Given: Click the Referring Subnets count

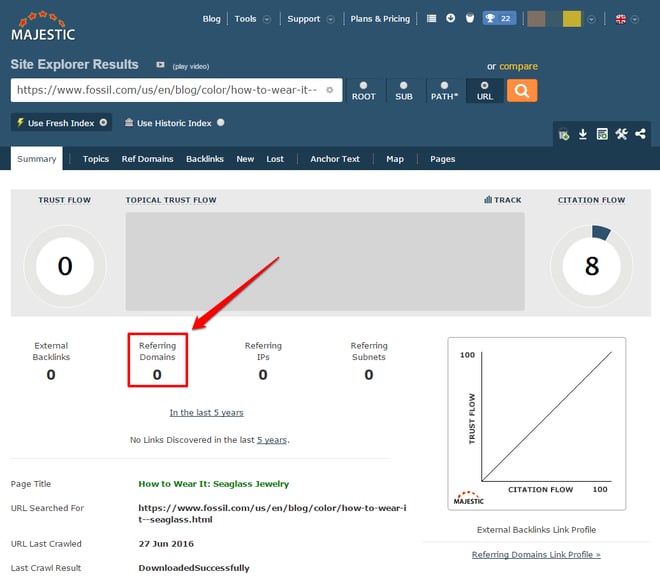Looking at the screenshot, I should coord(369,374).
